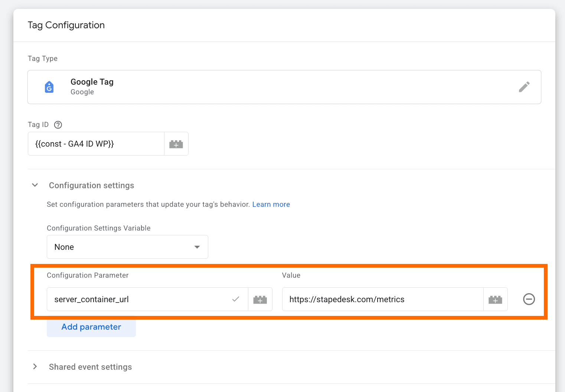This screenshot has width=565, height=392.
Task: Open variable picker for server_container_url parameter
Action: point(260,299)
